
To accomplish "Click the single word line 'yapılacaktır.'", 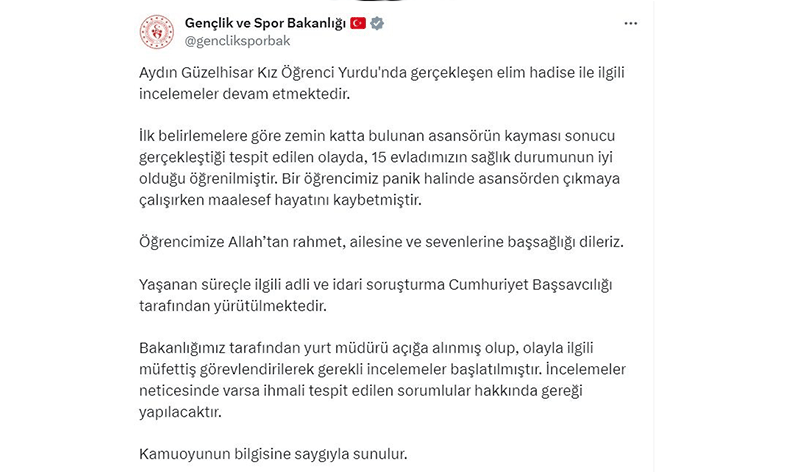I will (180, 413).
